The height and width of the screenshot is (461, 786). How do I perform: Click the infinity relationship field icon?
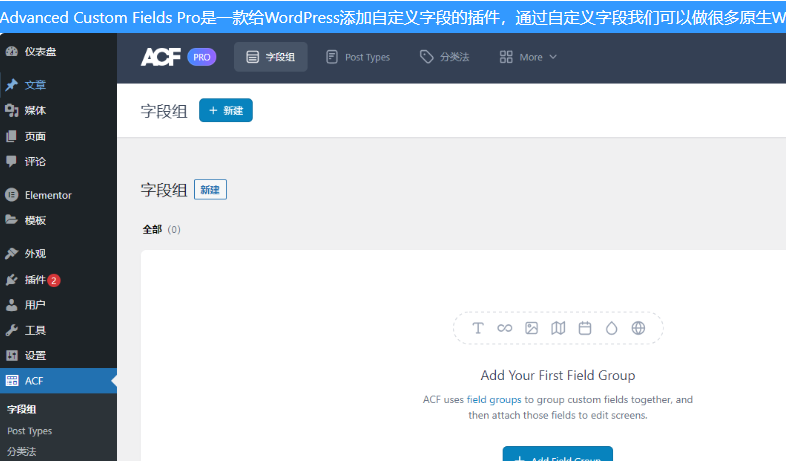point(505,328)
